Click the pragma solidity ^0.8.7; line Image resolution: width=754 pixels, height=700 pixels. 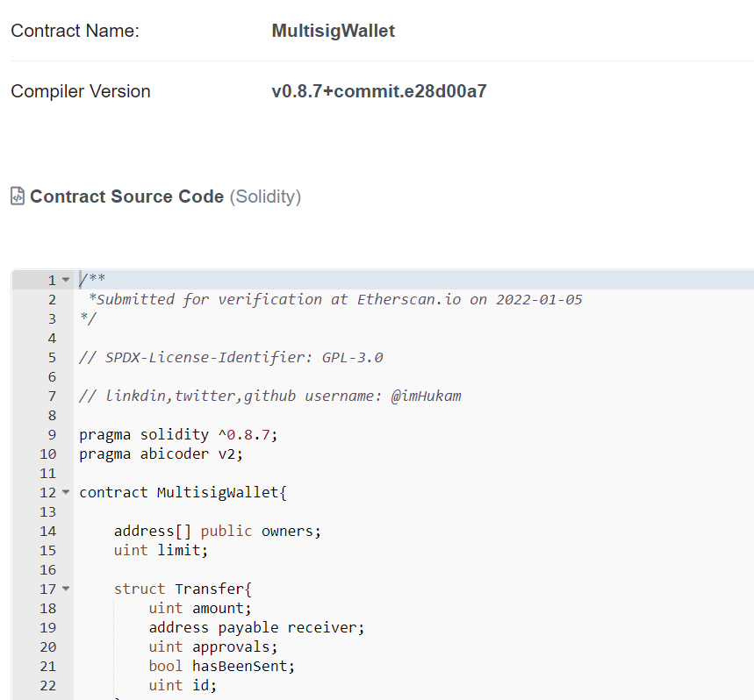(178, 435)
